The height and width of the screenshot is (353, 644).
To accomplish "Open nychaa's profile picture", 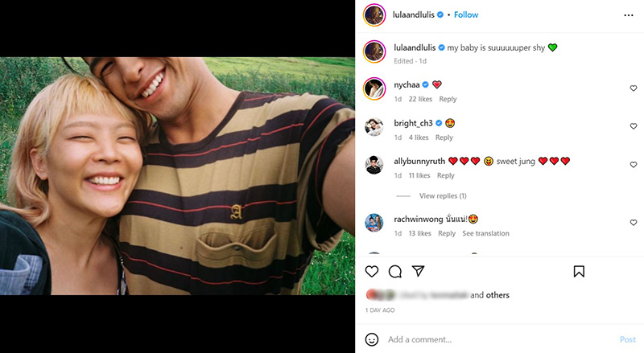I will point(374,88).
